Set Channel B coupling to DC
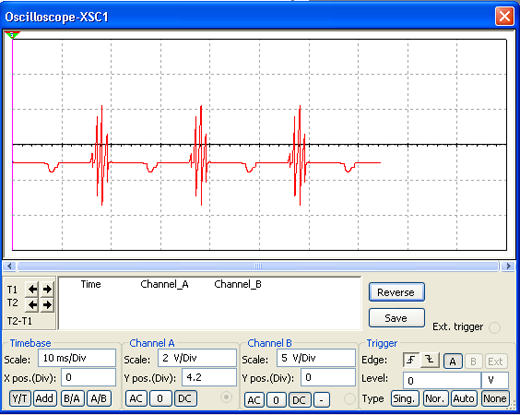Screen dimensions: 520x415 pyautogui.click(x=300, y=400)
